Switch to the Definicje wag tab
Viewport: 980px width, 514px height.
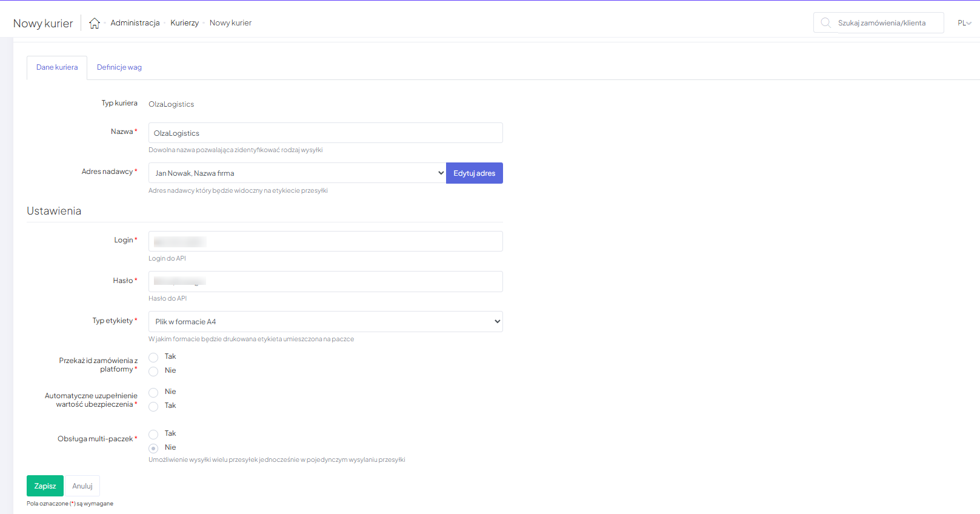119,67
